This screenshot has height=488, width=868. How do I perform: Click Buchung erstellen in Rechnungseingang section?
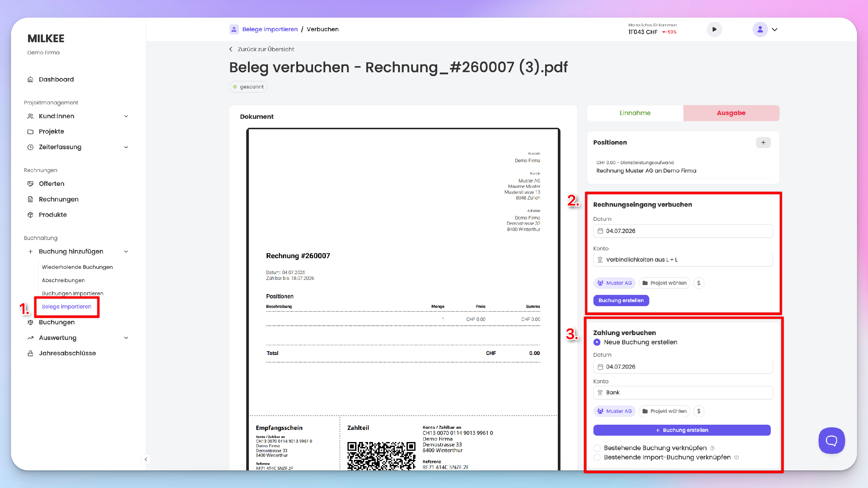click(x=621, y=300)
